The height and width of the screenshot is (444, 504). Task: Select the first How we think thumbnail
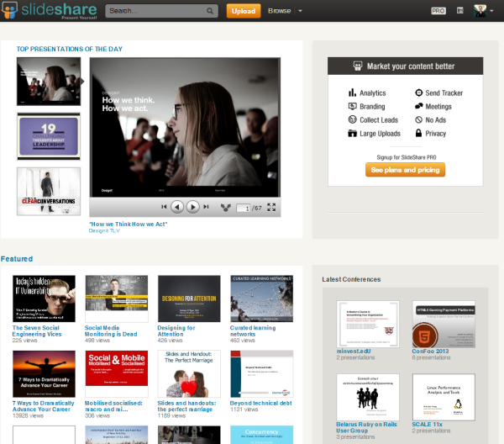point(49,82)
